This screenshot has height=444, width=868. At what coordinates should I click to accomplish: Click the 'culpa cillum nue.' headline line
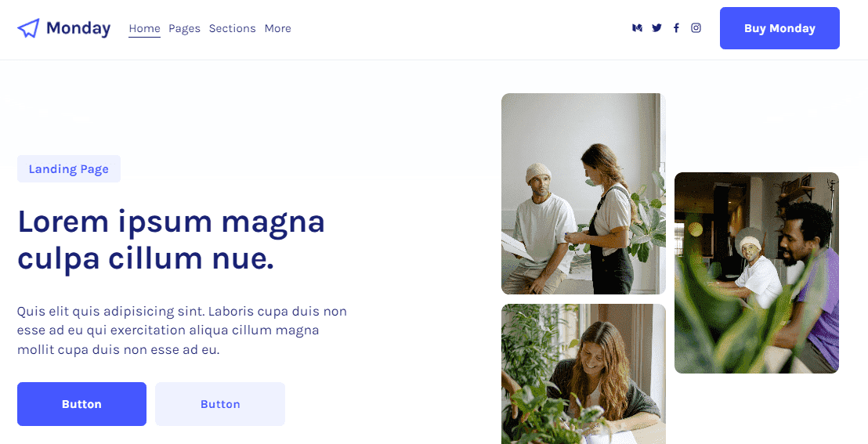(x=146, y=258)
